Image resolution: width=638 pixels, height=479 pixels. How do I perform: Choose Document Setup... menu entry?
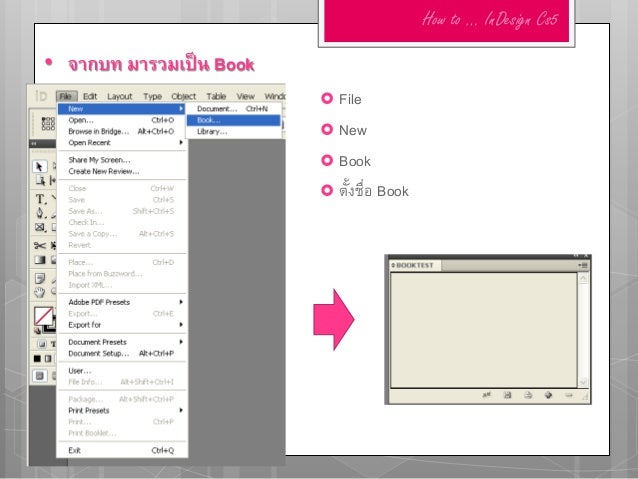[122, 353]
